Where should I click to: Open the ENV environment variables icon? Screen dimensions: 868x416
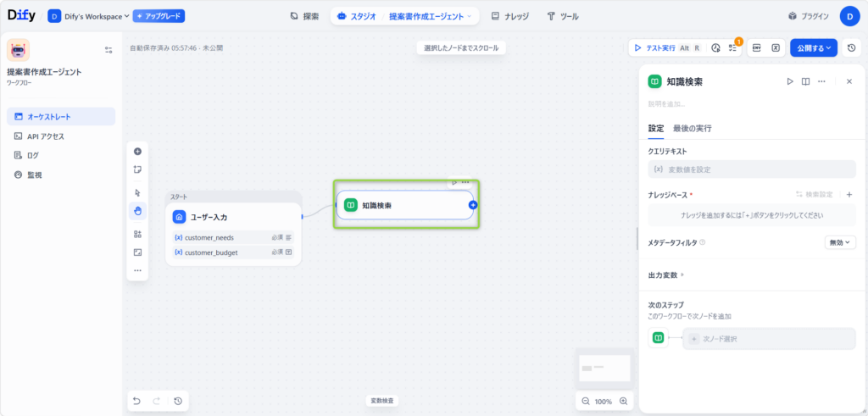tap(757, 48)
